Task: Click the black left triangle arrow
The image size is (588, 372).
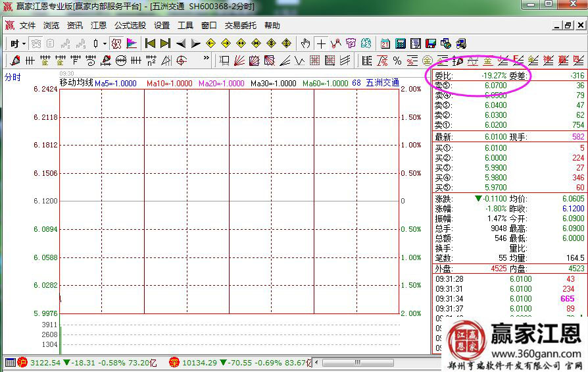Action: click(x=181, y=43)
